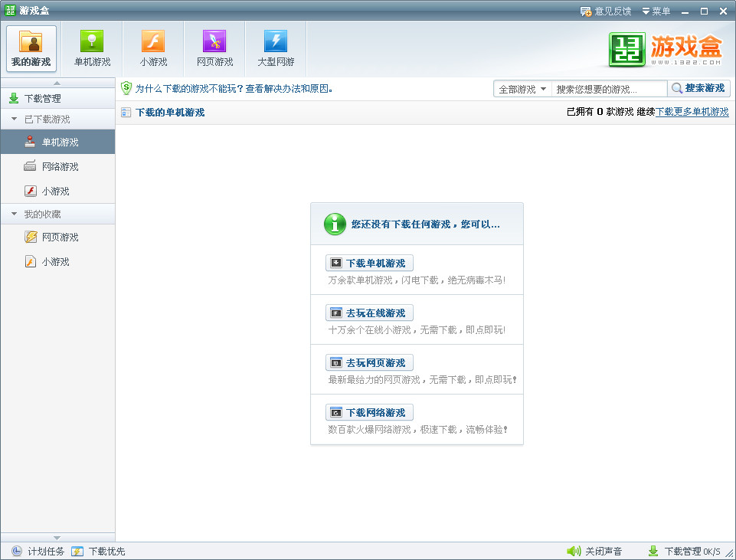736x560 pixels.
Task: Click the 游戏盒 logo banner
Action: (x=665, y=49)
